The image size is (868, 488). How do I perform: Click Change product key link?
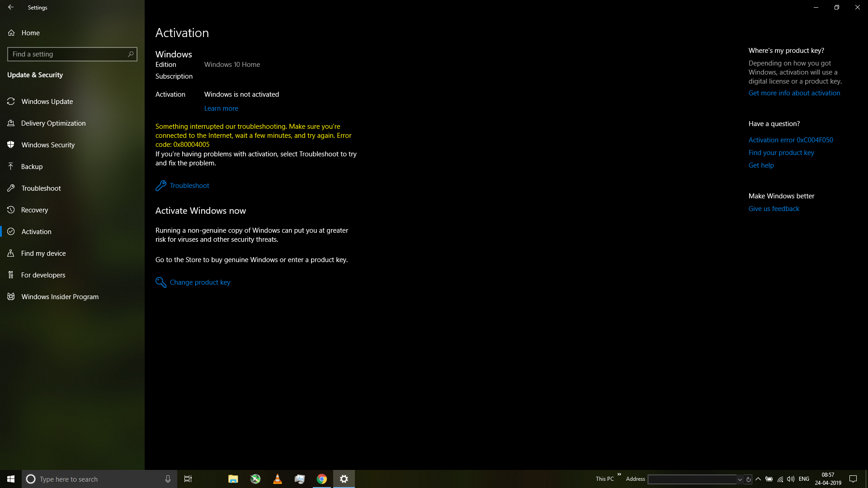pos(200,282)
